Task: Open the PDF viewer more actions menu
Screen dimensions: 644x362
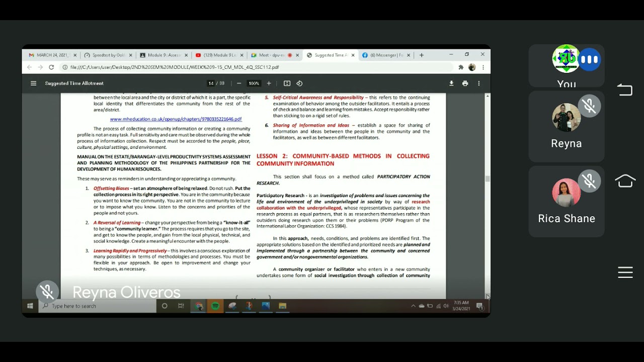Action: pos(479,83)
